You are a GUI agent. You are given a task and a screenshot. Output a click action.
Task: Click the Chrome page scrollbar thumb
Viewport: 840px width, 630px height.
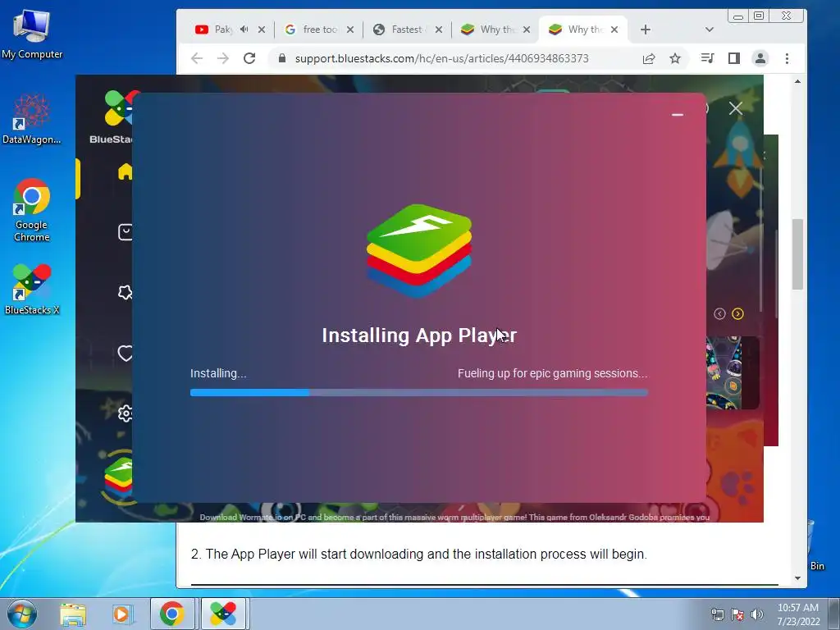click(797, 254)
